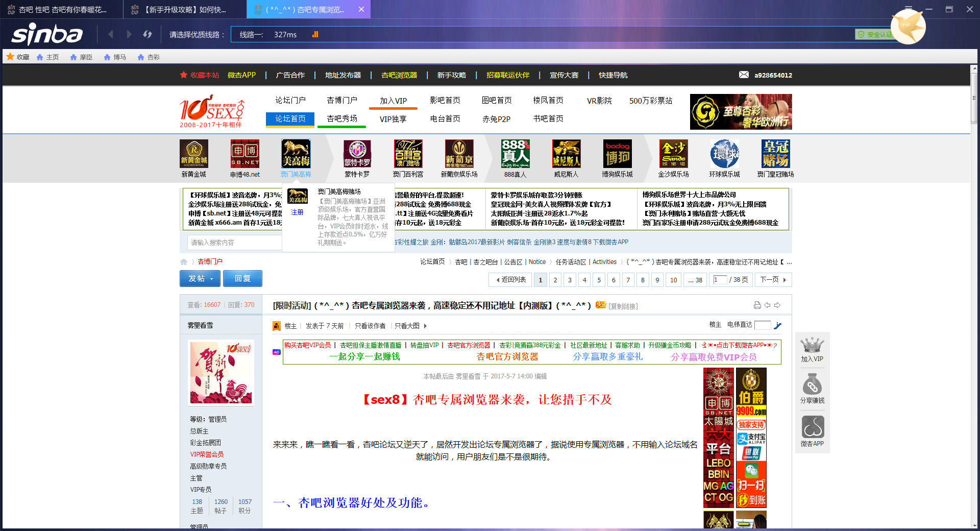Viewport: 980px width, 531px height.
Task: Switch to the 新手升级攻略 browser tab
Action: [184, 9]
